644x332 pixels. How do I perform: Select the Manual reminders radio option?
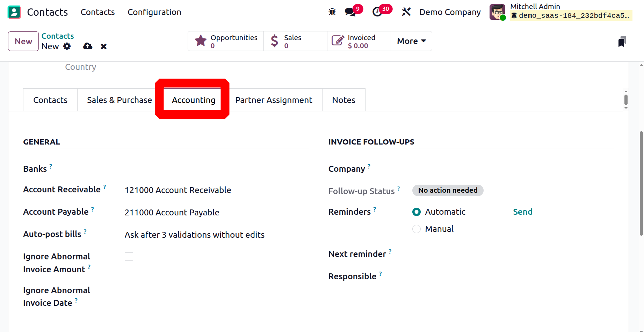tap(417, 229)
